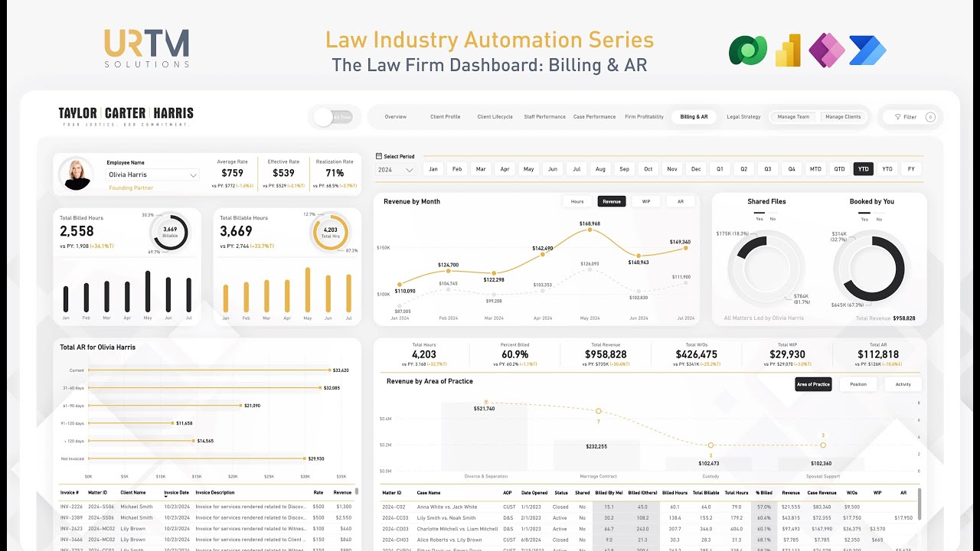Click the purple Power Apps icon
Image resolution: width=980 pixels, height=551 pixels.
(x=827, y=51)
